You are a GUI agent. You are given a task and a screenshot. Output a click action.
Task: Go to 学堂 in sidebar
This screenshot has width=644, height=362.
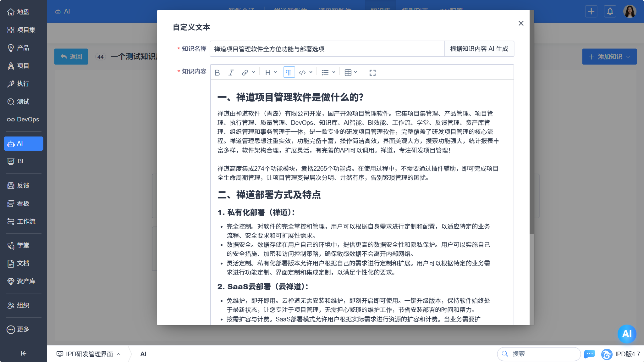(23, 245)
